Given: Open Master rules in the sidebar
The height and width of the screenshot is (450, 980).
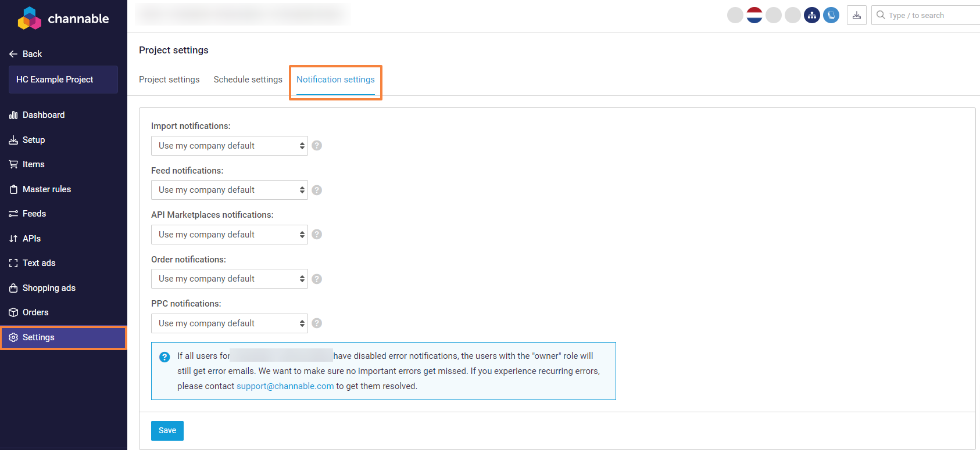Looking at the screenshot, I should point(47,189).
